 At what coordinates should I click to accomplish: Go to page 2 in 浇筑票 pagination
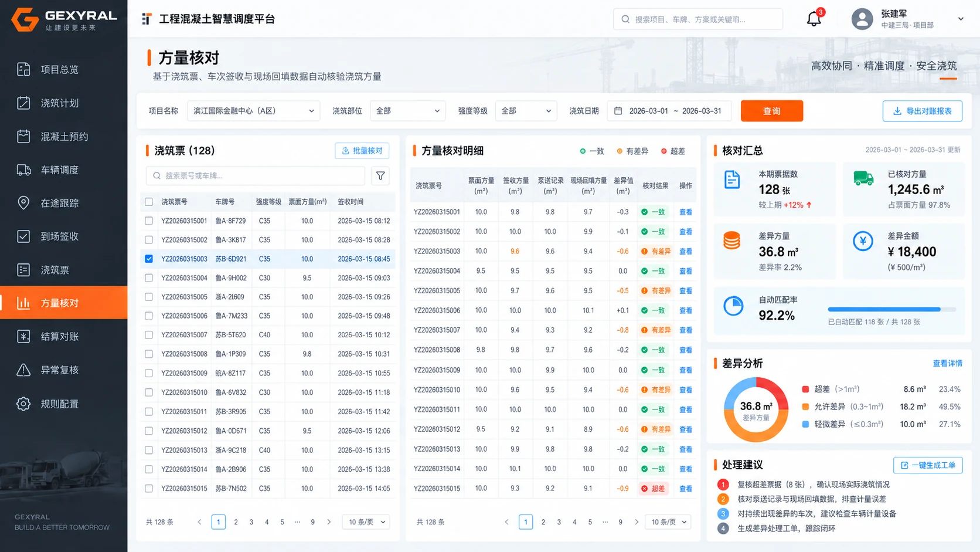coord(236,521)
